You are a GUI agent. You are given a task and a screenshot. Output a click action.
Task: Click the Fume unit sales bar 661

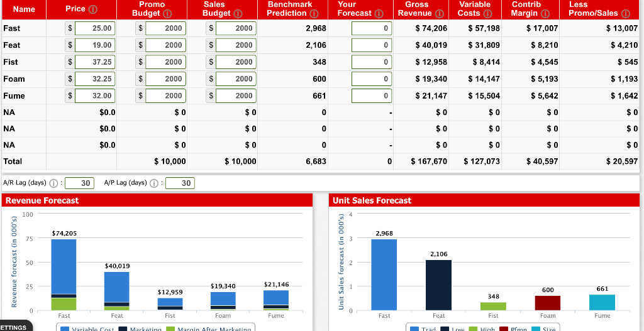click(x=602, y=302)
